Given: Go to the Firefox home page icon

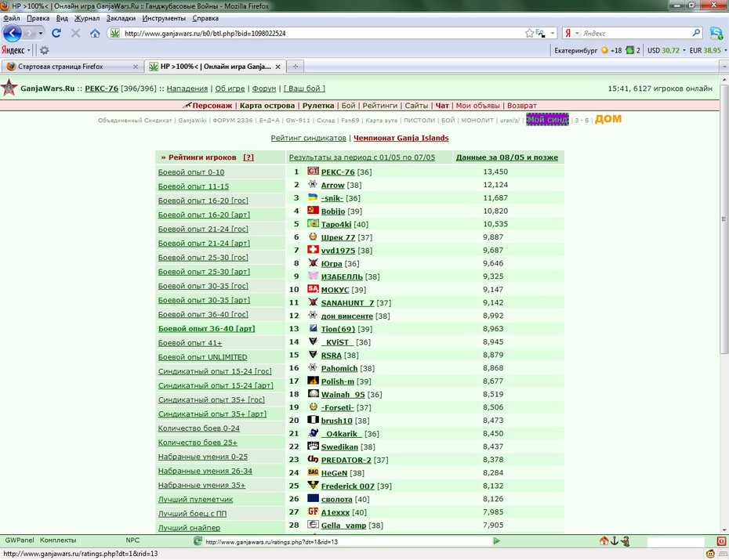Looking at the screenshot, I should coord(95,33).
